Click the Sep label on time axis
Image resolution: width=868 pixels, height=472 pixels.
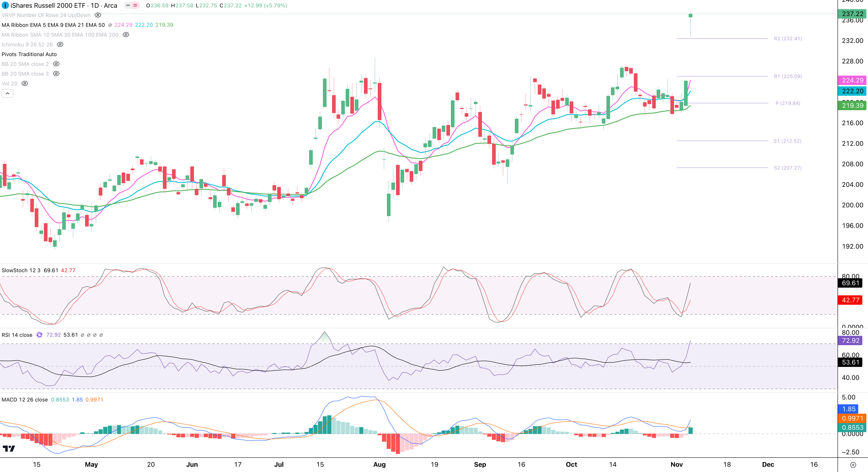tap(480, 465)
